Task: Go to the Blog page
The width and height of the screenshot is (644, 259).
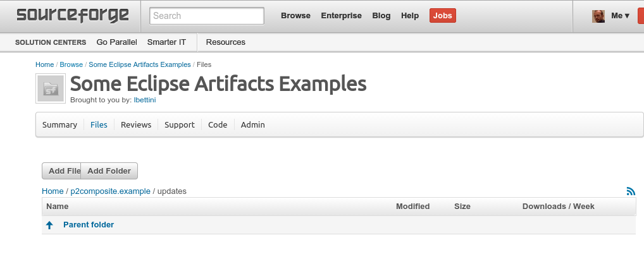Action: click(x=381, y=16)
